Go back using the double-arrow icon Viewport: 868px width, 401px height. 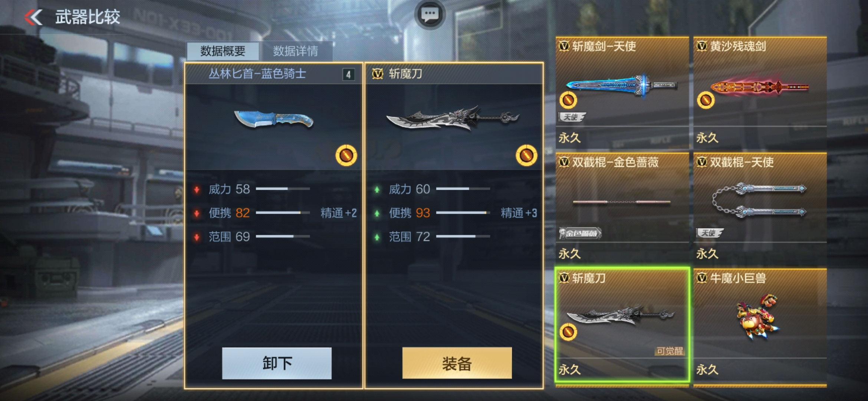33,17
